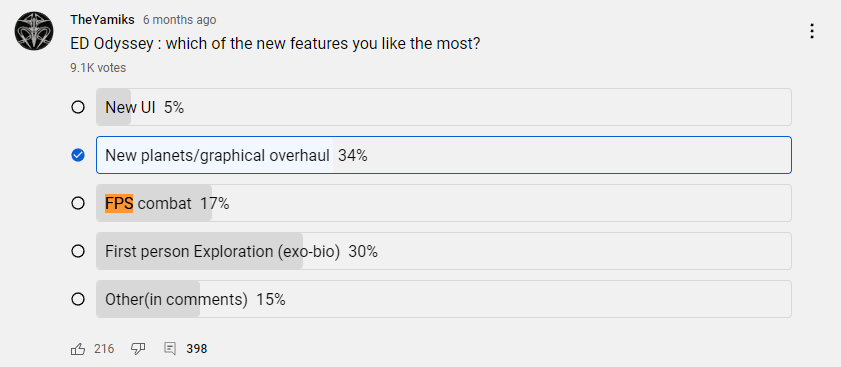The image size is (841, 367).
Task: Click the thumbs down dislike icon
Action: [138, 349]
